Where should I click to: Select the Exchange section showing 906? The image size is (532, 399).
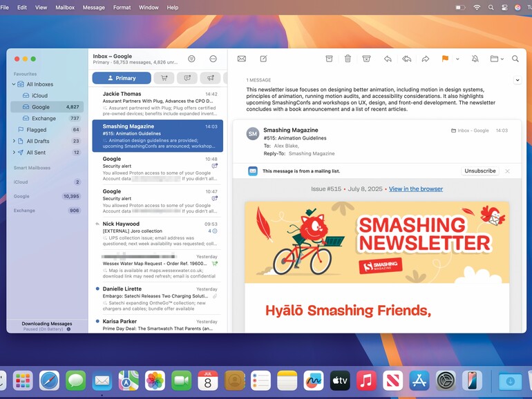(47, 211)
